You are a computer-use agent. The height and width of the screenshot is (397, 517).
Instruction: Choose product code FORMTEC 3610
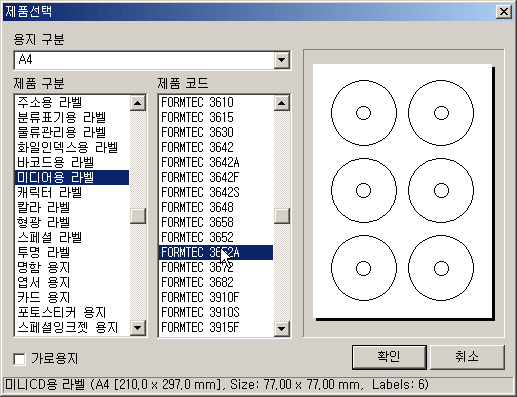(216, 102)
